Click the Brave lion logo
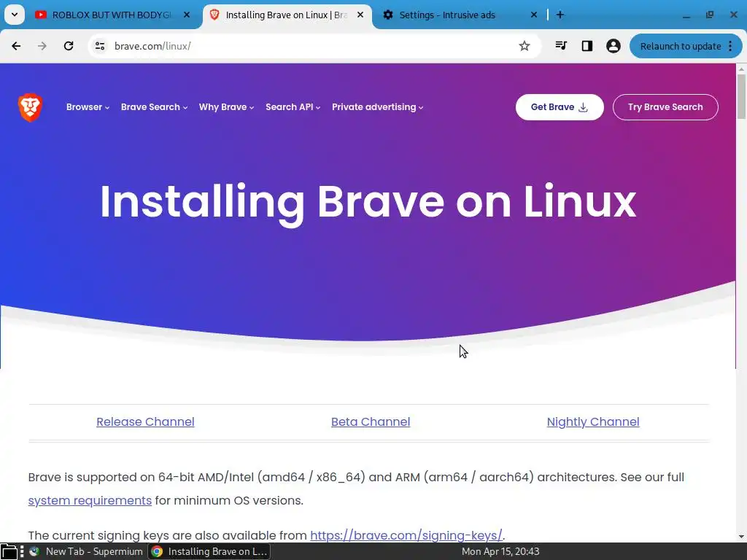The height and width of the screenshot is (560, 747). coord(30,107)
